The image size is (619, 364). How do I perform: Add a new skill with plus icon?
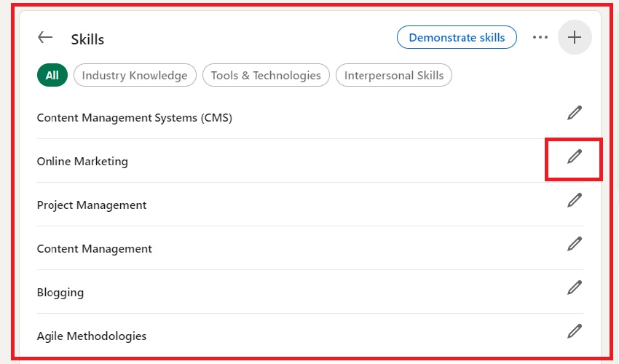click(x=575, y=38)
